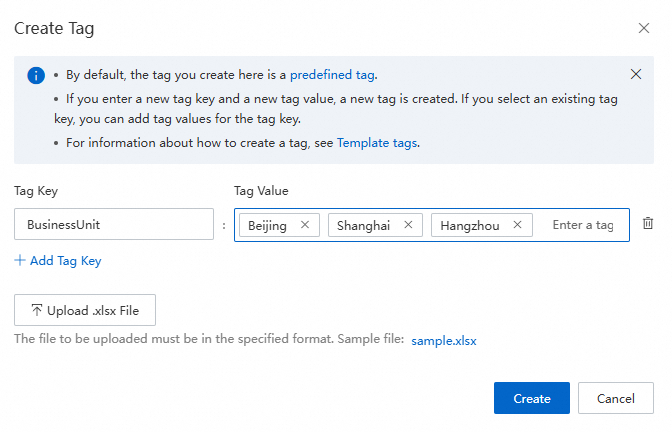Image resolution: width=672 pixels, height=432 pixels.
Task: Dismiss the blue information banner
Action: tap(636, 74)
